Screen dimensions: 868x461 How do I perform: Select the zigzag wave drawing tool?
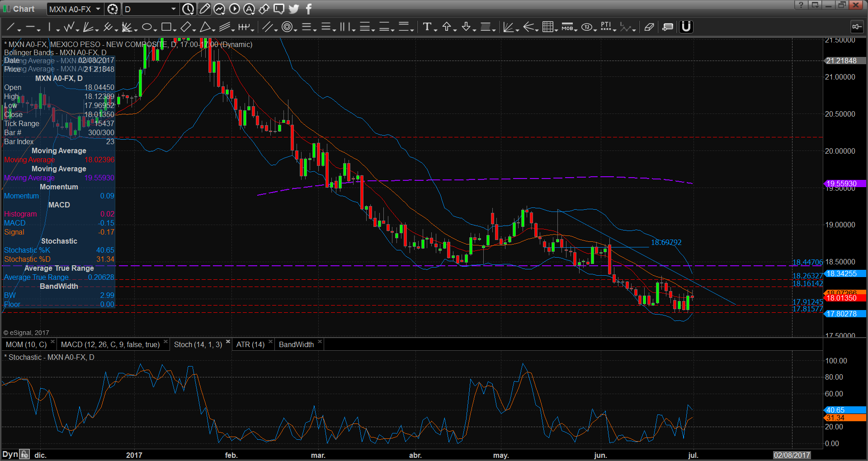coord(69,27)
